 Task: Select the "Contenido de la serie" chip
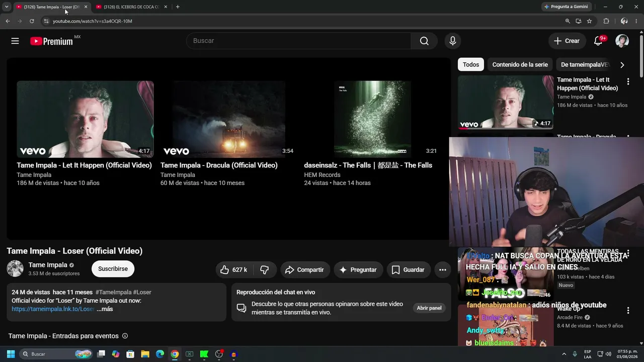(520, 65)
